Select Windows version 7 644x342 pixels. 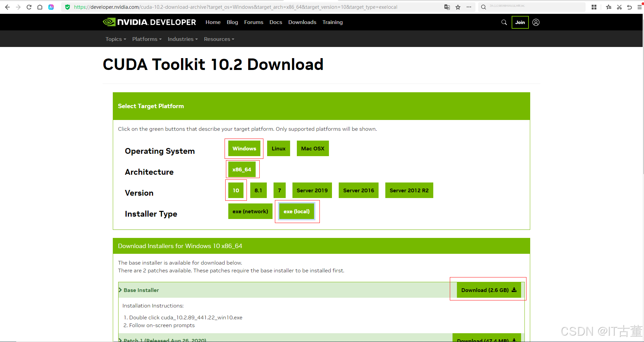click(280, 191)
